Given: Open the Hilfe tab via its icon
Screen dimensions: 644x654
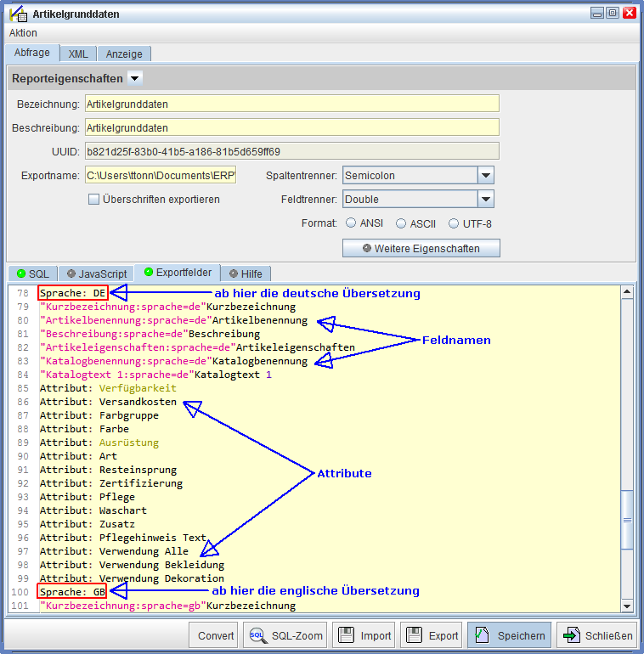Looking at the screenshot, I should tap(234, 273).
